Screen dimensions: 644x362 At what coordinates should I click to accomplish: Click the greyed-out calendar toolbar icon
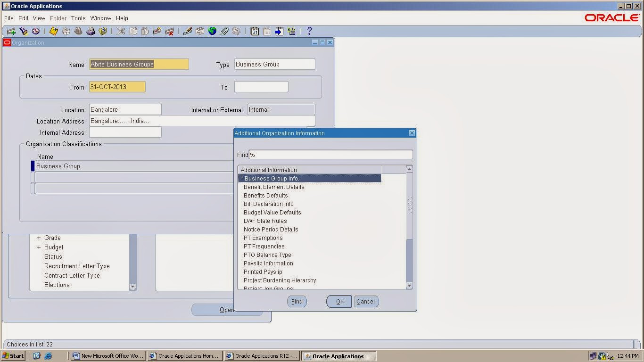(267, 31)
